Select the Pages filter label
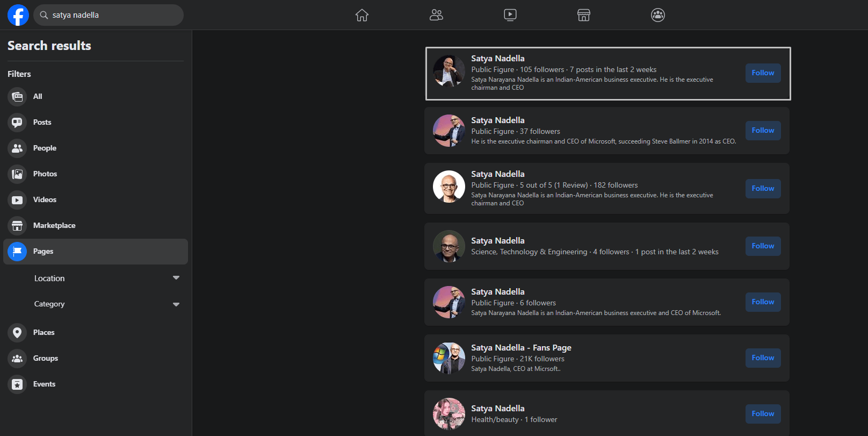868x436 pixels. tap(43, 251)
